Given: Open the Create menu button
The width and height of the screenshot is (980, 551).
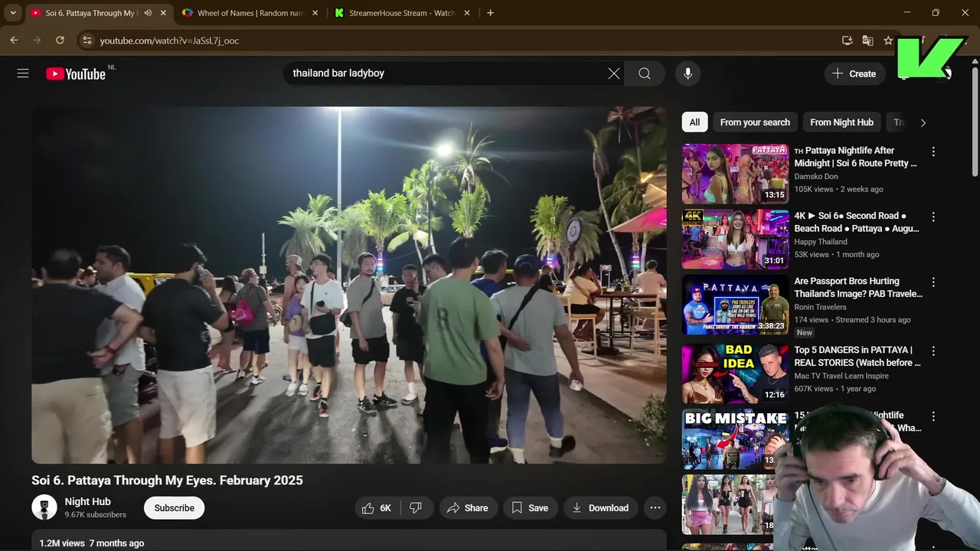Looking at the screenshot, I should 854,73.
